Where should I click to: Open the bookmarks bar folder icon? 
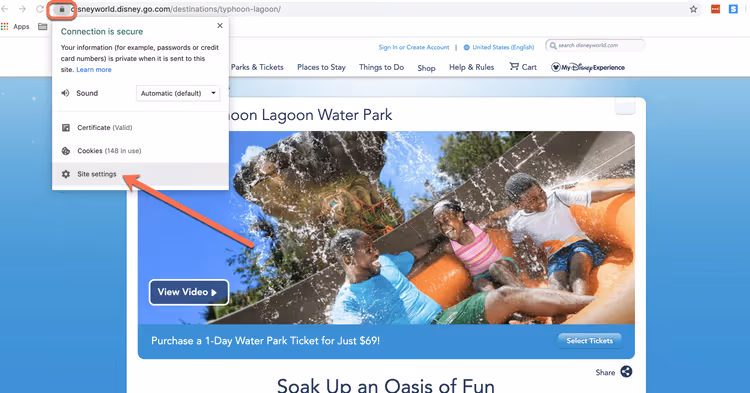(43, 27)
